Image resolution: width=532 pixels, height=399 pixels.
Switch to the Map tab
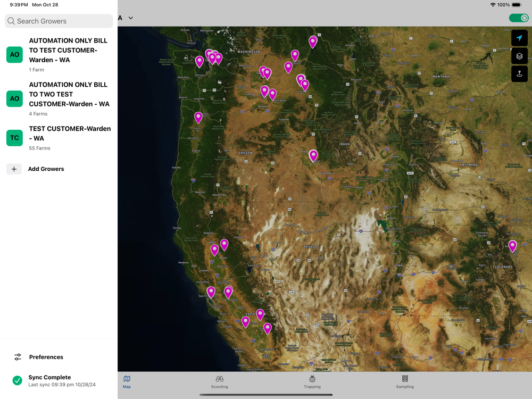127,381
